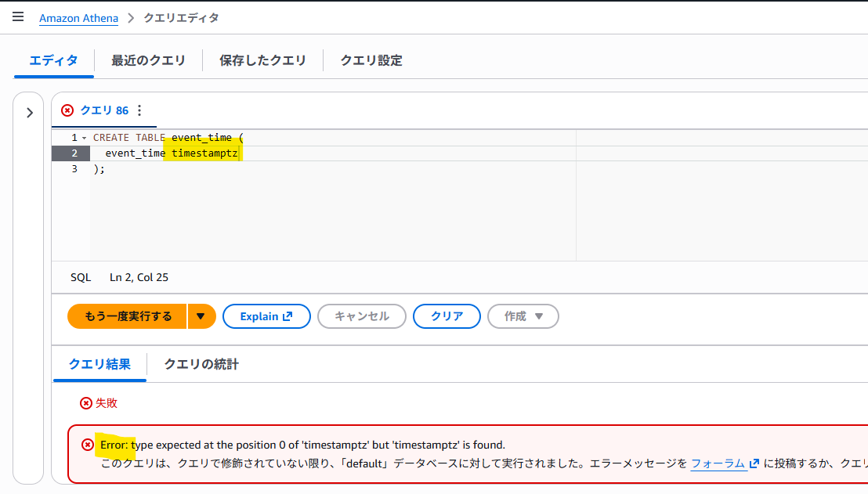Screen dimensions: 868x494
Task: Expand the collapsed side panel chevron
Action: click(29, 113)
